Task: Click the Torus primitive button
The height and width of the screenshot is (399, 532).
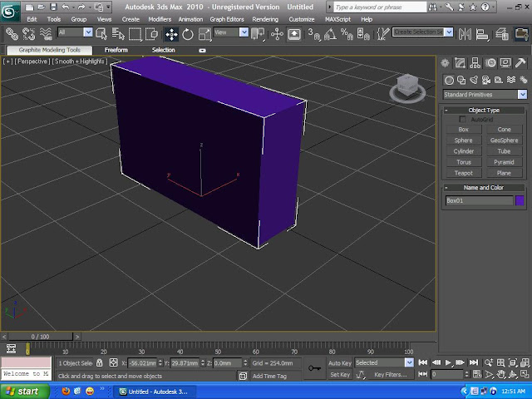Action: pyautogui.click(x=464, y=162)
